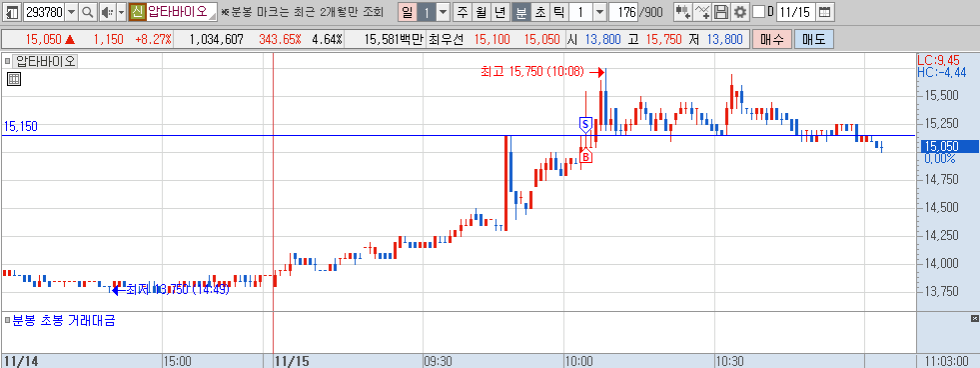Viewport: 980px width, 368px height.
Task: Click the 최저 13,750 (14:49) annotation
Action: click(178, 289)
